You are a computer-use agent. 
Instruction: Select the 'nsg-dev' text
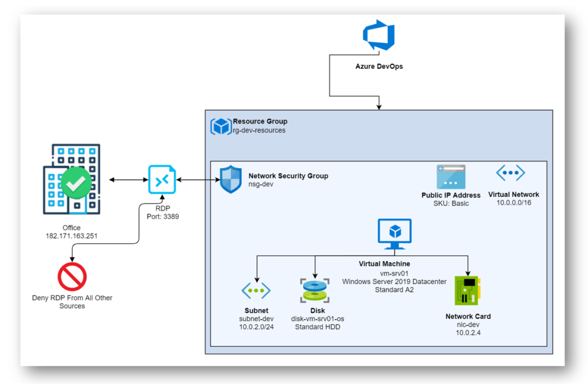pyautogui.click(x=261, y=184)
